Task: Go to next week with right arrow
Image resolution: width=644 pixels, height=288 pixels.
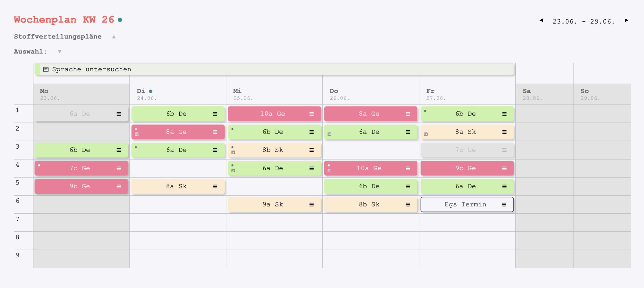Action: pos(626,20)
